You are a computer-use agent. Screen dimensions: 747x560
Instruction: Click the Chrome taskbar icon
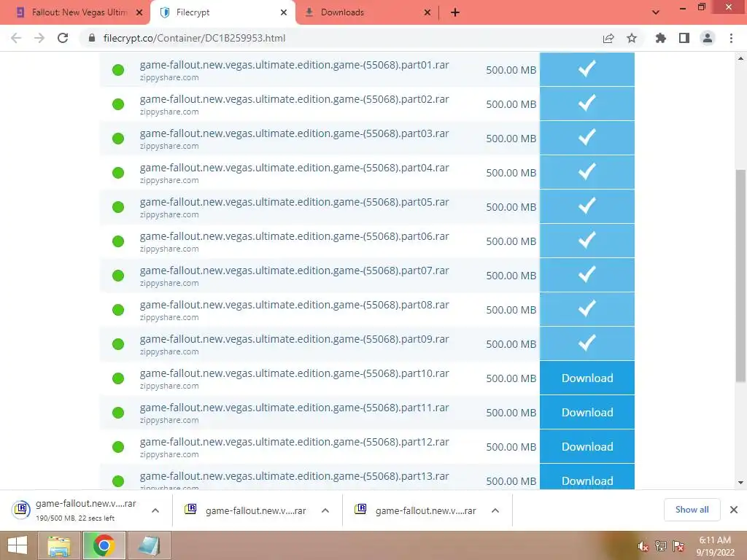click(104, 545)
